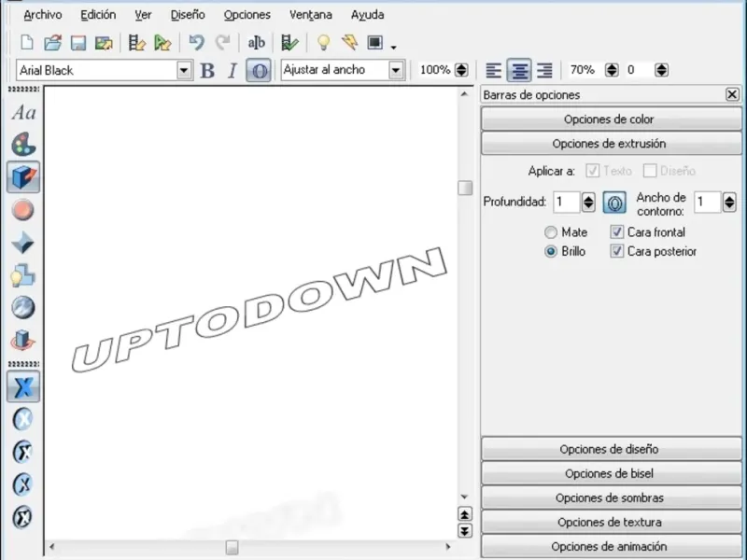The width and height of the screenshot is (747, 560).
Task: Click the 70% spacing spinner arrows
Action: pyautogui.click(x=612, y=70)
